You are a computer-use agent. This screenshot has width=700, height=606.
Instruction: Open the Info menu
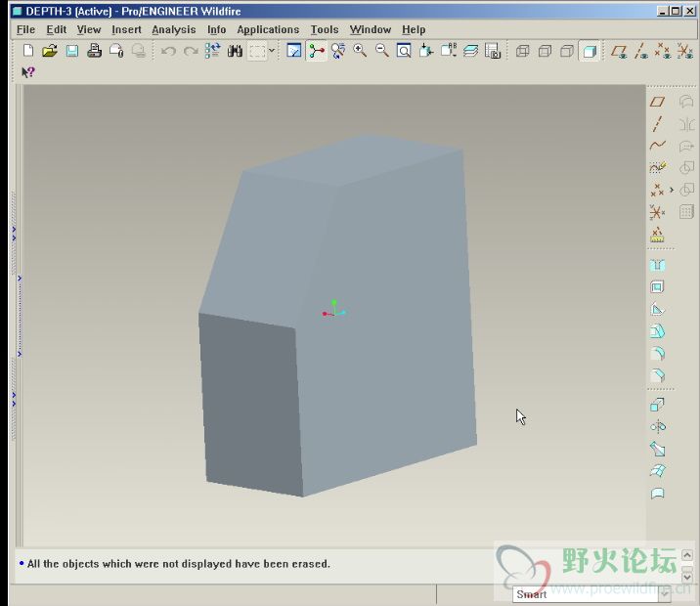(x=216, y=29)
